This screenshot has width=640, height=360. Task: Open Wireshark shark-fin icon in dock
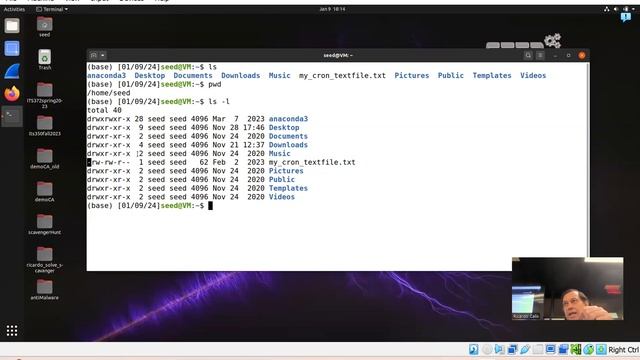click(x=12, y=71)
